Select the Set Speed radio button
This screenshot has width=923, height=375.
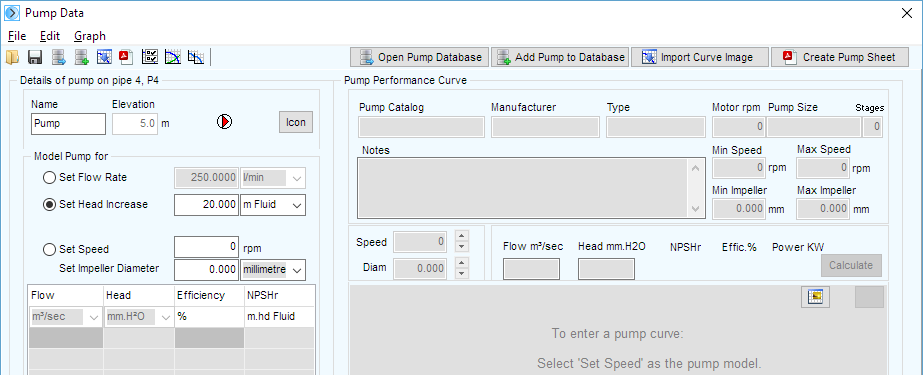coord(49,249)
